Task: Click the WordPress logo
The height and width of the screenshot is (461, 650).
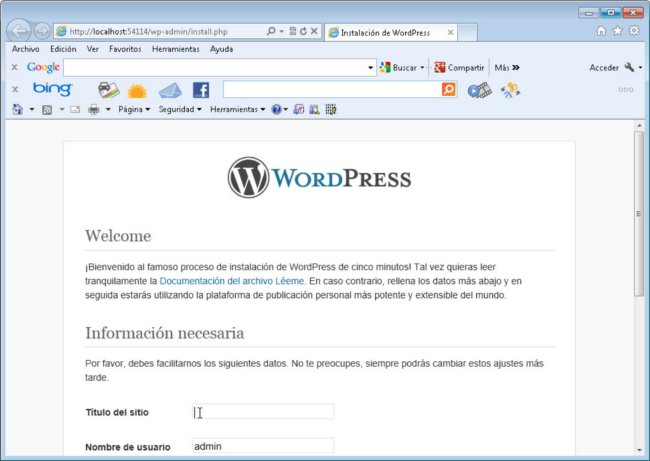Action: 320,178
